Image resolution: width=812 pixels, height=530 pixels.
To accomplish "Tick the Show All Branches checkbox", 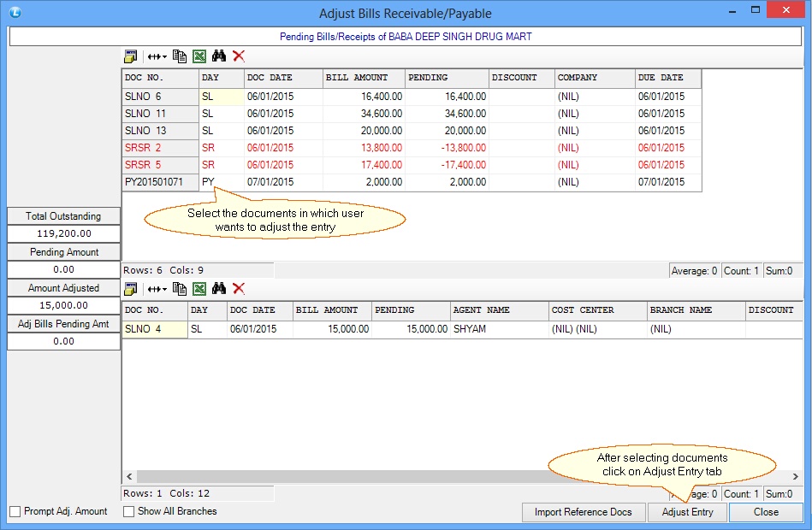I will [x=128, y=511].
